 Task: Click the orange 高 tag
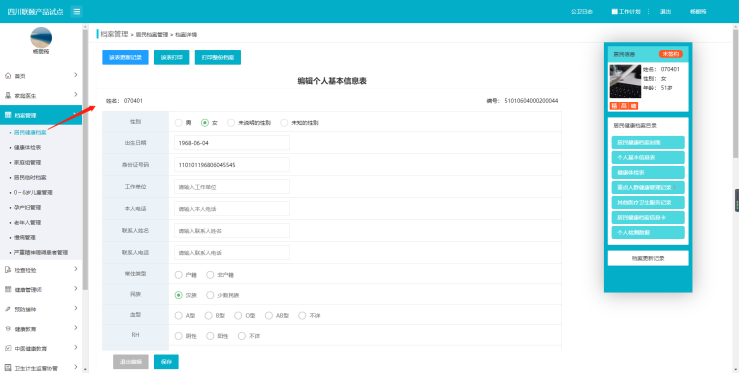coord(624,106)
